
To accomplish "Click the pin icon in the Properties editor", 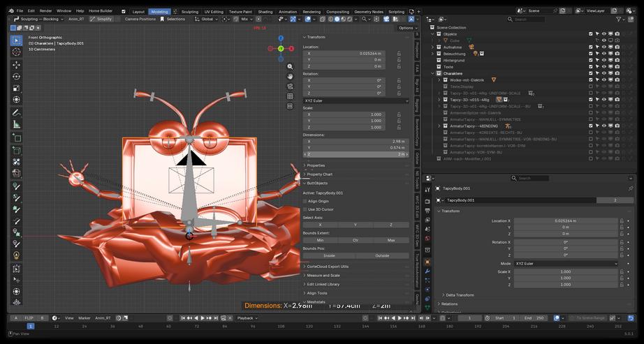I will [x=631, y=188].
